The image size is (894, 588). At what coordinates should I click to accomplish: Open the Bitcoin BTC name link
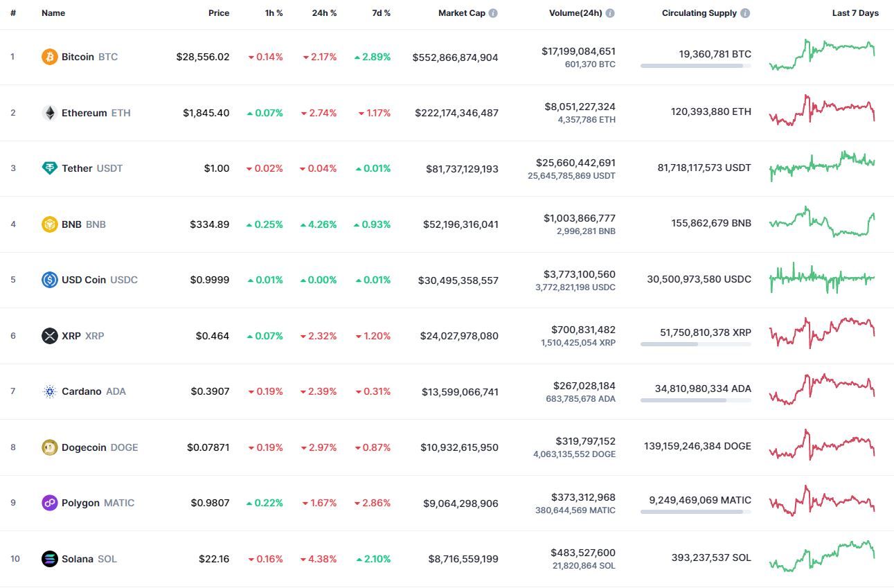[x=89, y=57]
